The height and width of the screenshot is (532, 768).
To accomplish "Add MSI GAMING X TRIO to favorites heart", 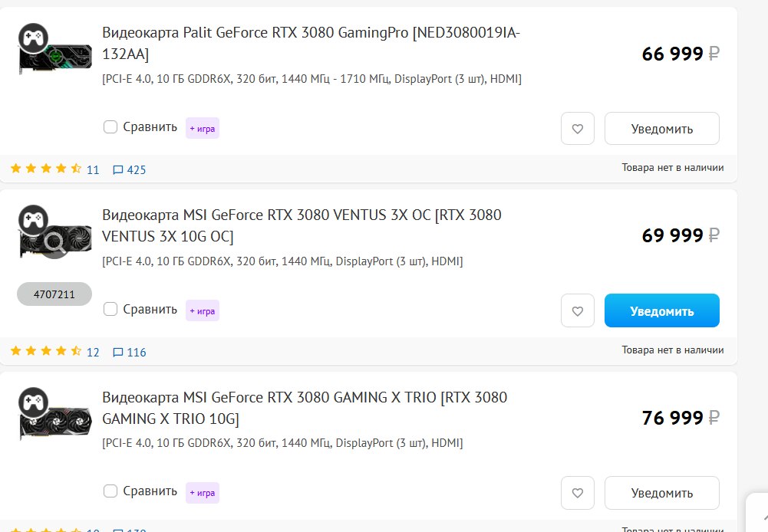I will (578, 493).
